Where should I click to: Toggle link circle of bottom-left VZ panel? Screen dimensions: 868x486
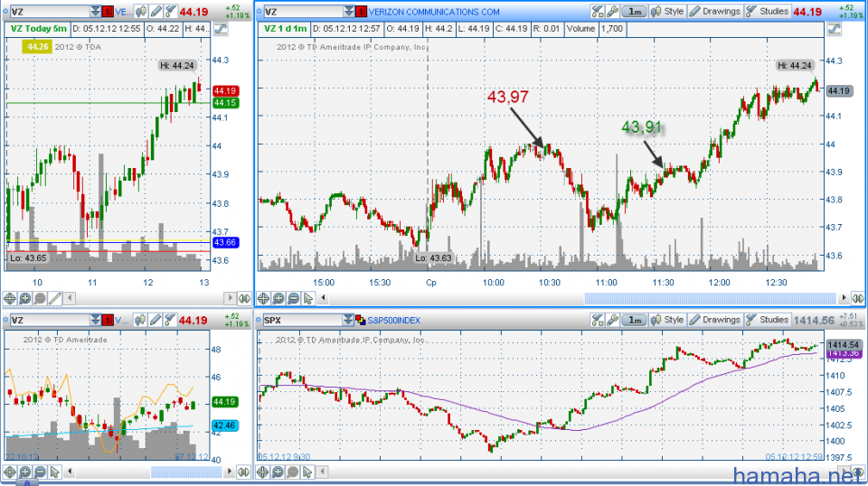5,320
